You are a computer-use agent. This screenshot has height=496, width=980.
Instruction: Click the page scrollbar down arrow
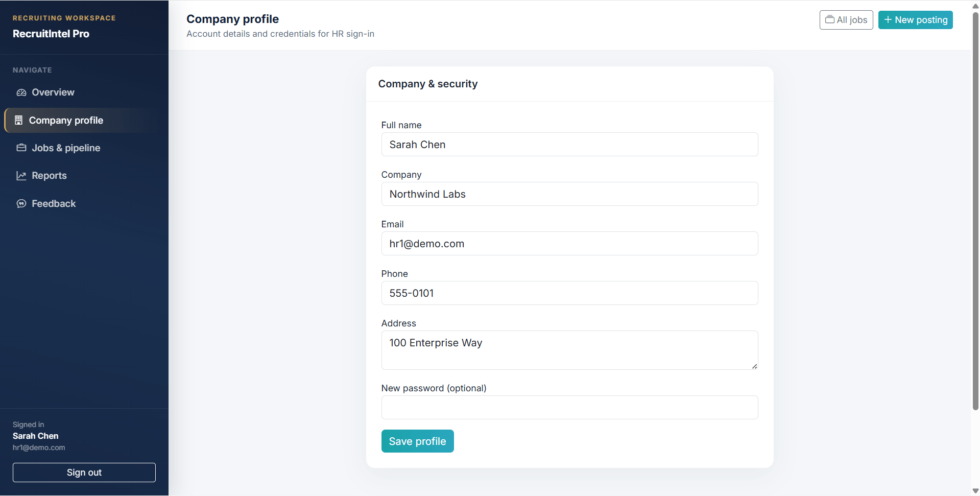(x=975, y=491)
